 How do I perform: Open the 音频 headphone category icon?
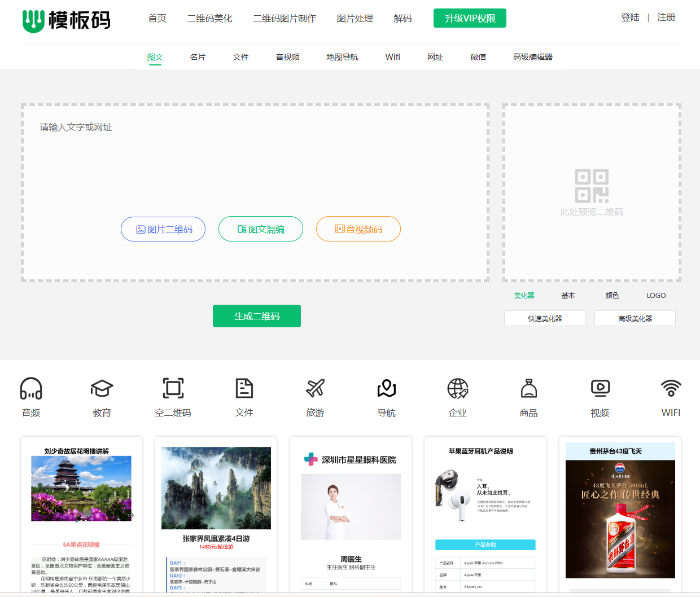(x=31, y=388)
